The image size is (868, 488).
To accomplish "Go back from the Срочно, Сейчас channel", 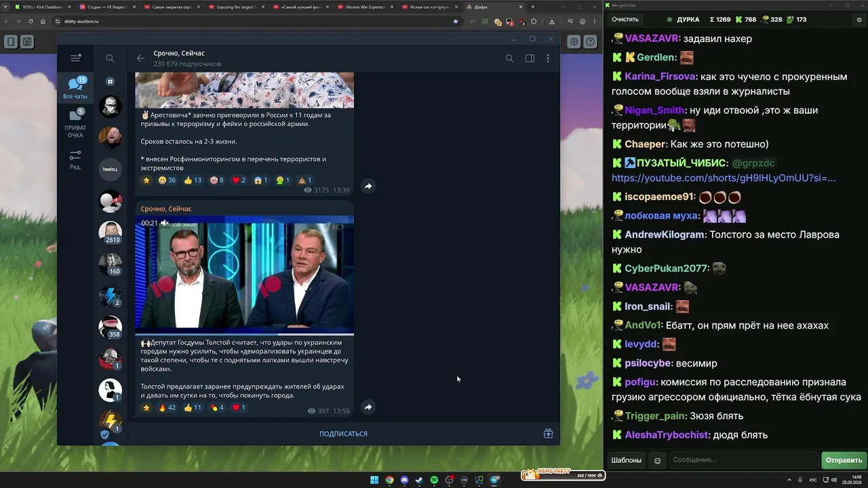I will point(140,58).
